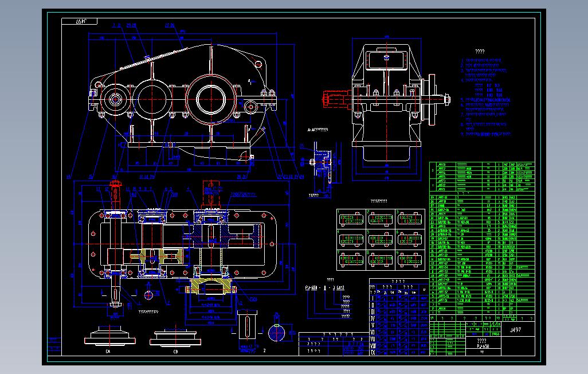This screenshot has width=588, height=374.
Task: Select the large output gear circle in front view
Action: coord(211,99)
